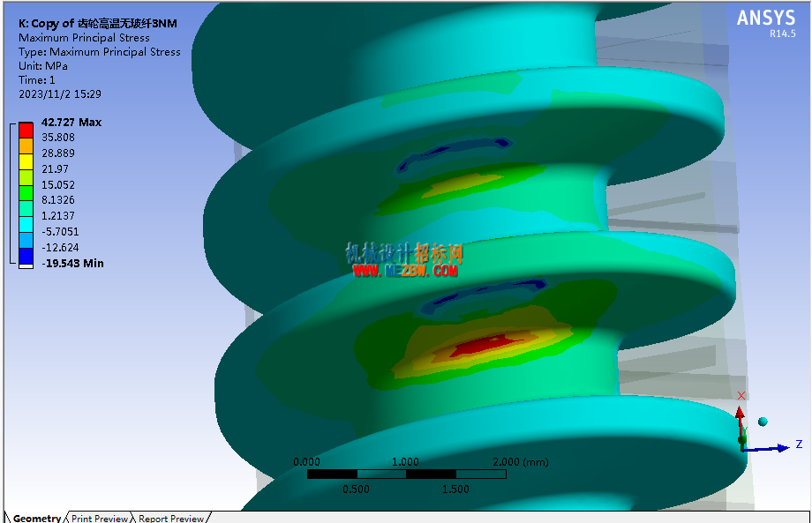Click the dark blue legend color band
The image size is (812, 523).
point(26,256)
